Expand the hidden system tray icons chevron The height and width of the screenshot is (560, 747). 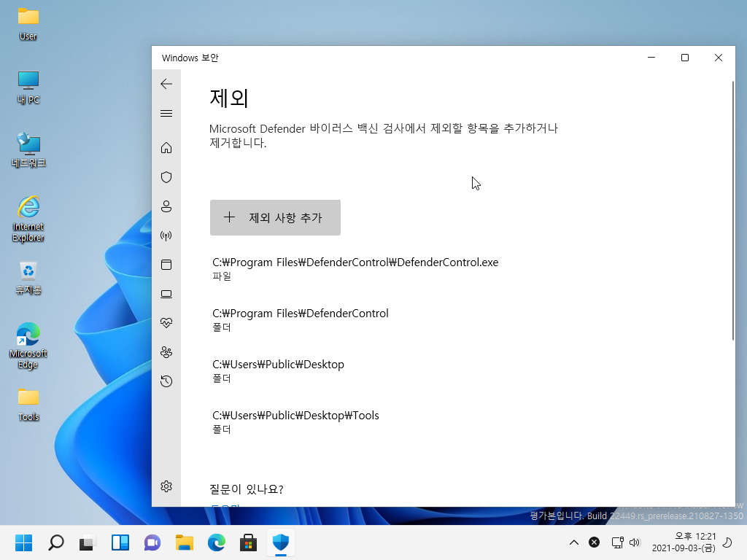pos(574,542)
